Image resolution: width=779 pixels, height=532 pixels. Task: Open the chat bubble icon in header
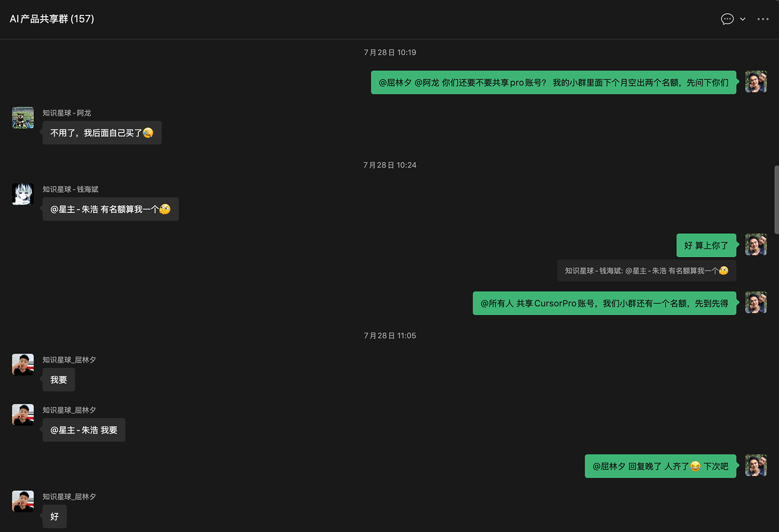[x=727, y=19]
